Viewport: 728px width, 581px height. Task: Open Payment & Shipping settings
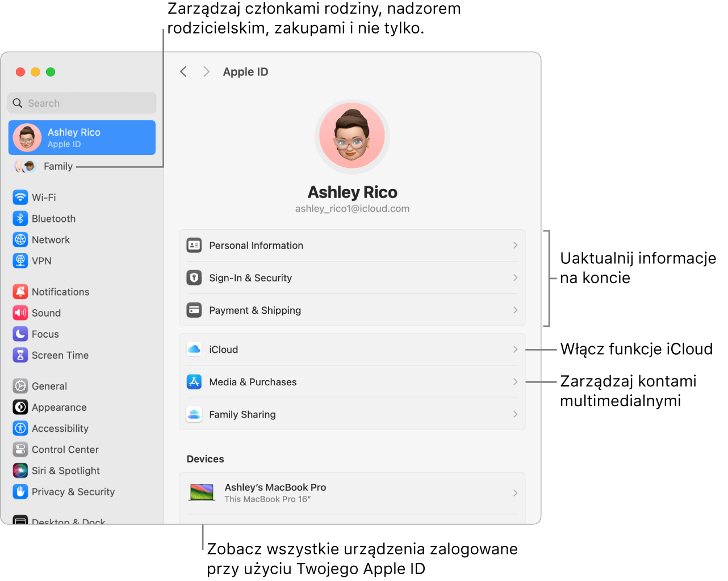pos(352,310)
